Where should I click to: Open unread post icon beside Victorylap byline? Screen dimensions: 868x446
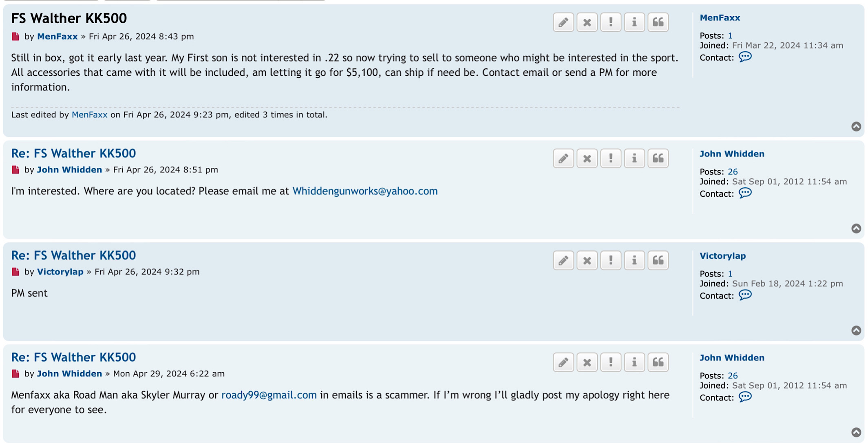click(15, 272)
